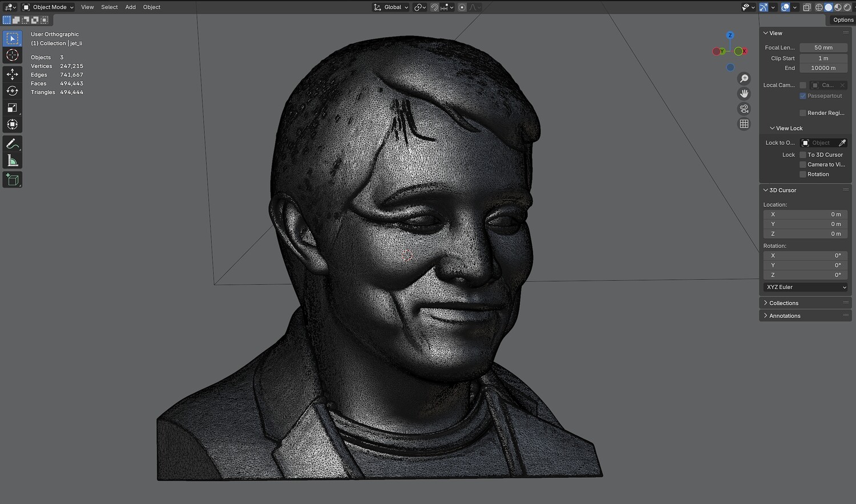Click the Options button
This screenshot has width=856, height=504.
843,20
